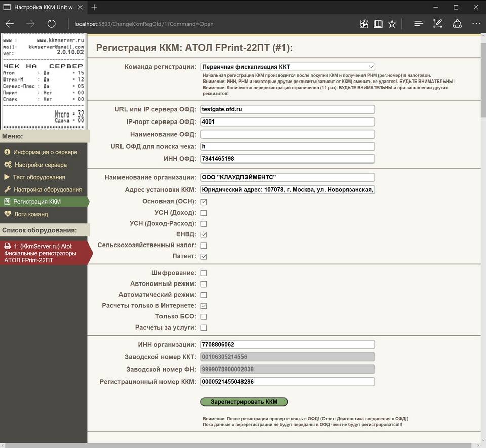Click the browser back arrow
The width and height of the screenshot is (486, 448).
(10, 24)
